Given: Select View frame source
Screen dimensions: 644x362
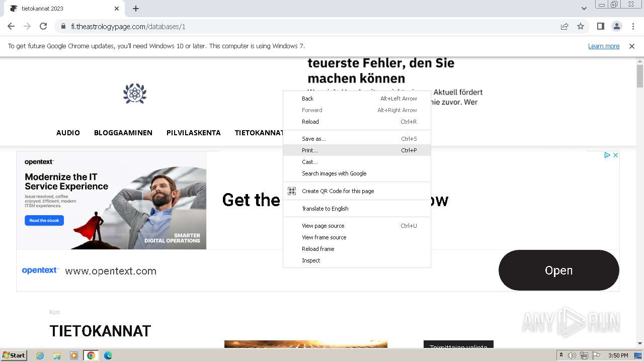Looking at the screenshot, I should pyautogui.click(x=357, y=237).
